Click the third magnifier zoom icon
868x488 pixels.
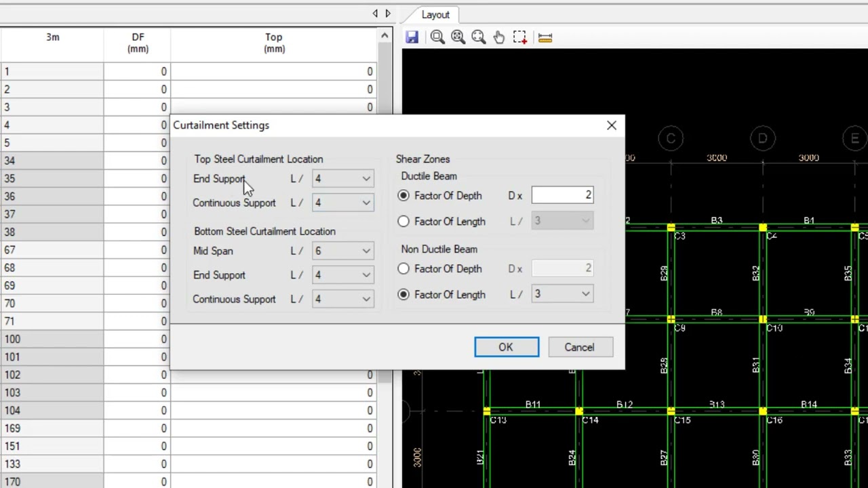click(x=478, y=37)
